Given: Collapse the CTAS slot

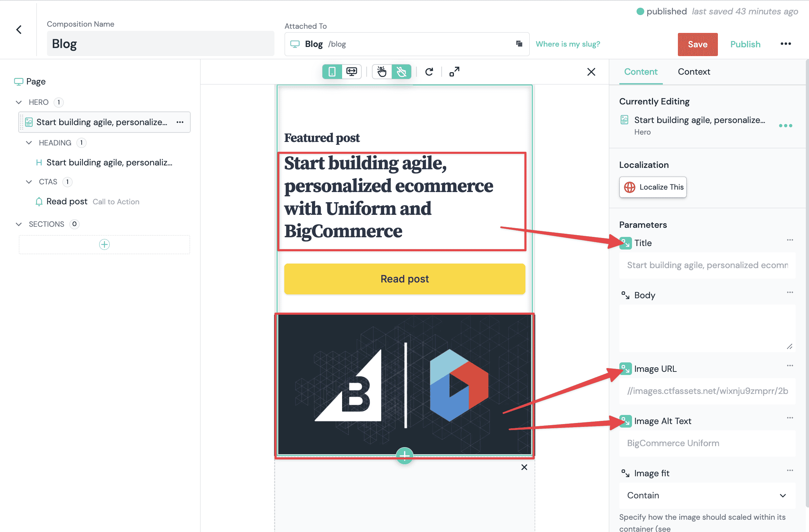Looking at the screenshot, I should pyautogui.click(x=29, y=182).
